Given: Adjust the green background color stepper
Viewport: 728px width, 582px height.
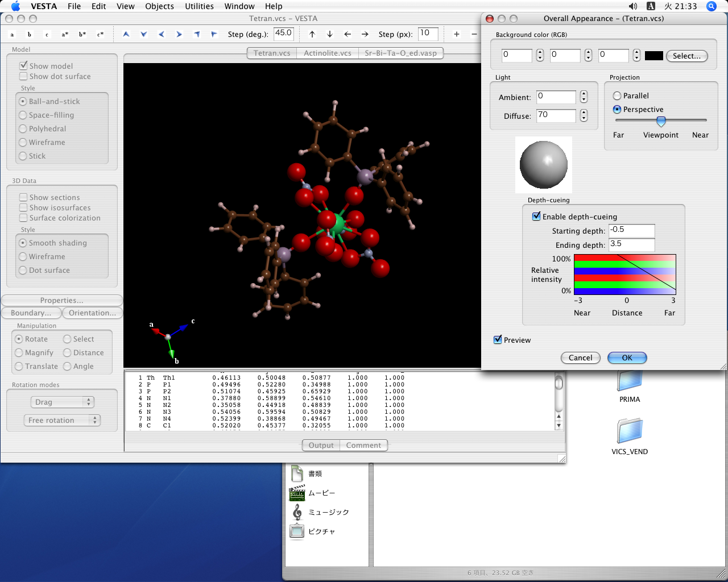Looking at the screenshot, I should coord(588,55).
